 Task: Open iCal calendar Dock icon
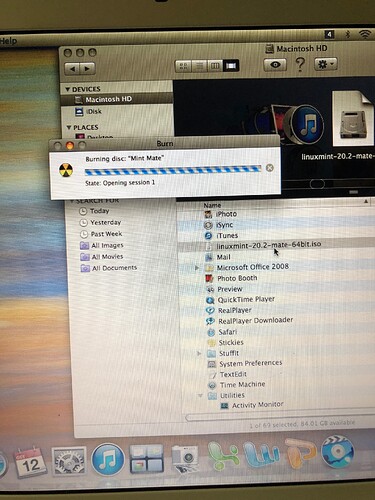(30, 463)
